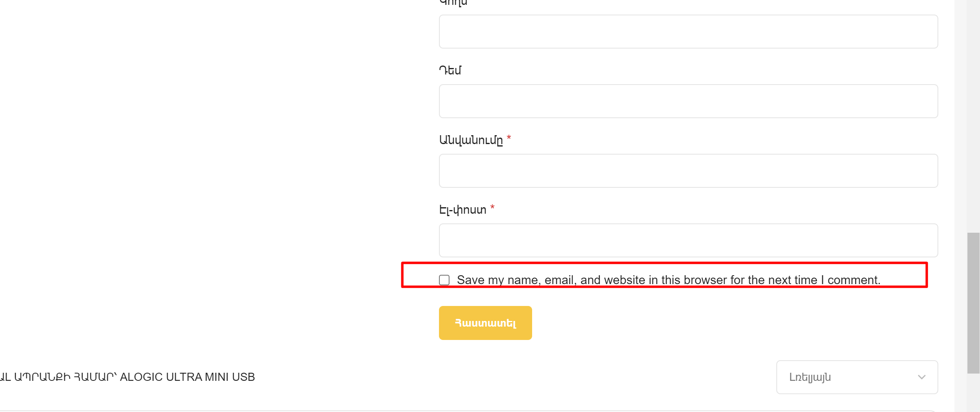Tick the "Save my name, email" checkbox
Screen dimensions: 980x412
tap(444, 280)
